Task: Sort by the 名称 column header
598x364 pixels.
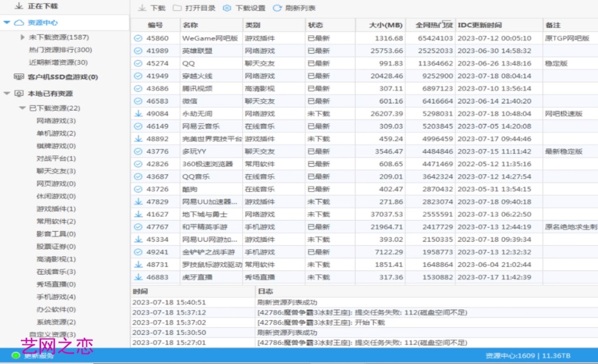Action: pos(211,25)
